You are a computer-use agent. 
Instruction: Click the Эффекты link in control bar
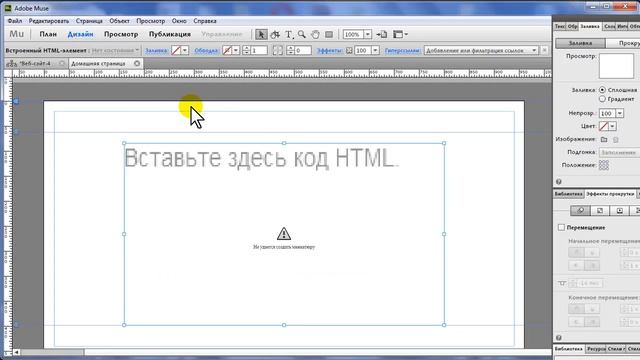pos(330,51)
